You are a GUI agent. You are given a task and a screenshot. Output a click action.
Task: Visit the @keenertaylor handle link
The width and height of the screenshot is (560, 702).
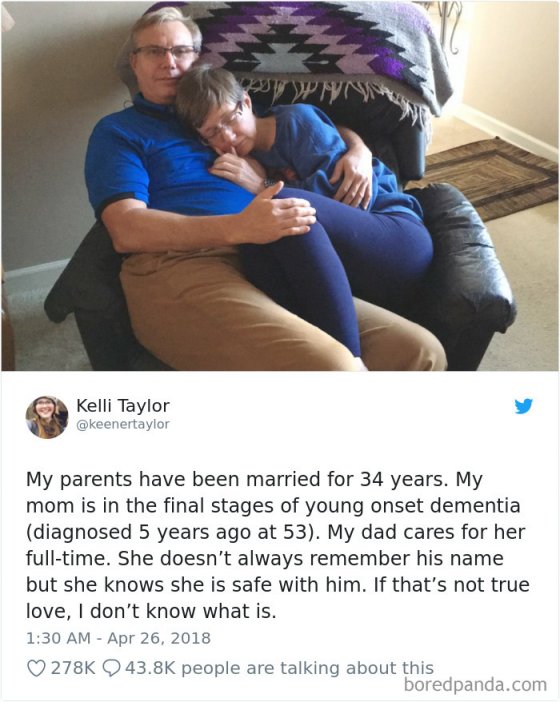coord(123,424)
